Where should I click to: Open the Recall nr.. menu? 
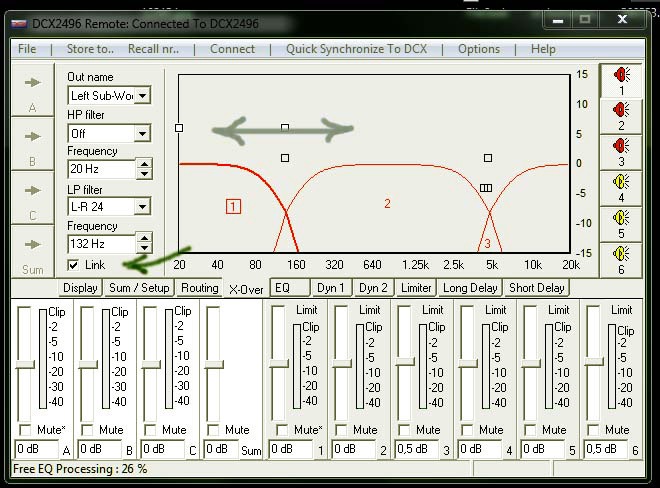pyautogui.click(x=153, y=49)
